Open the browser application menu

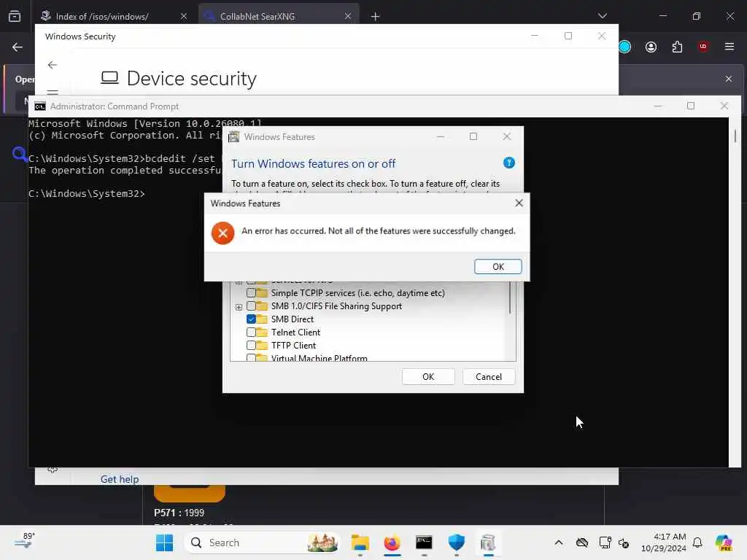(x=729, y=47)
